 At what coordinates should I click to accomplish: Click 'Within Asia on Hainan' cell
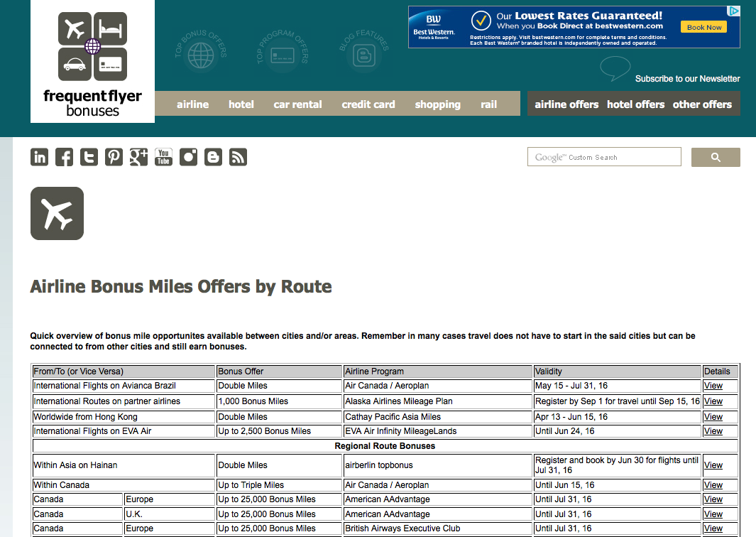pyautogui.click(x=124, y=465)
